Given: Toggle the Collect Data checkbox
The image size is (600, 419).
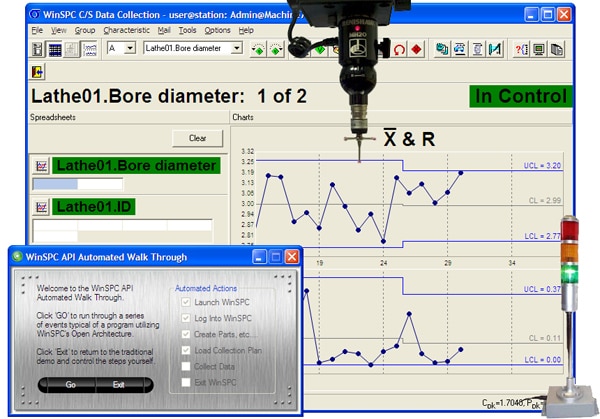Looking at the screenshot, I should [x=187, y=366].
